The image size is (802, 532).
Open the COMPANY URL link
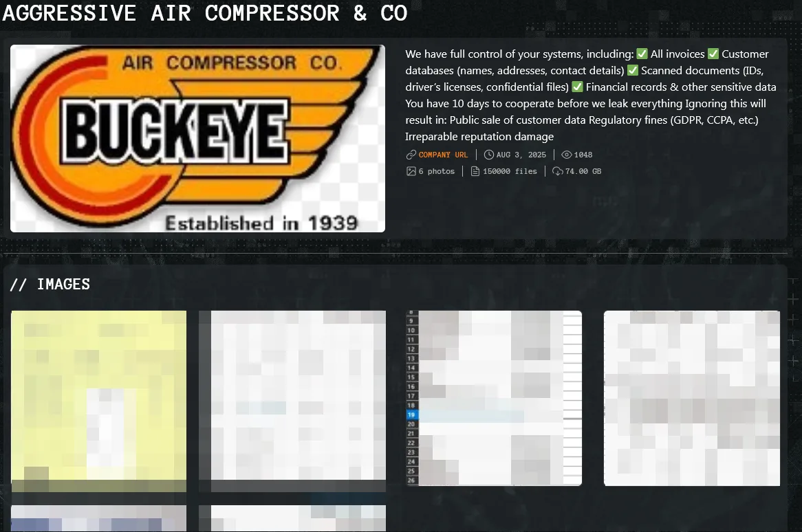(x=443, y=155)
